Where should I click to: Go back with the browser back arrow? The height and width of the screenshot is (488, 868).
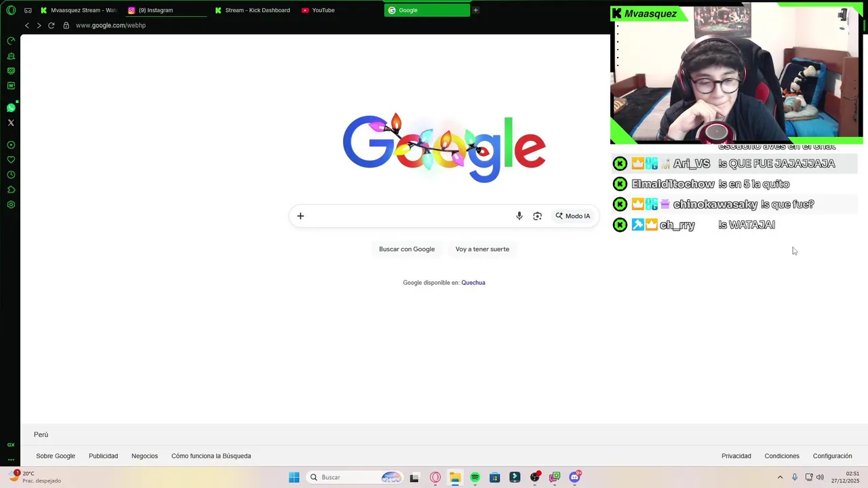click(27, 25)
